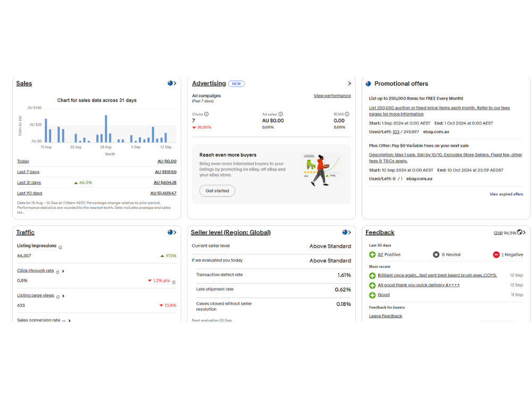This screenshot has width=532, height=399.
Task: Click 30.00% clicks decrease indicator
Action: point(202,128)
